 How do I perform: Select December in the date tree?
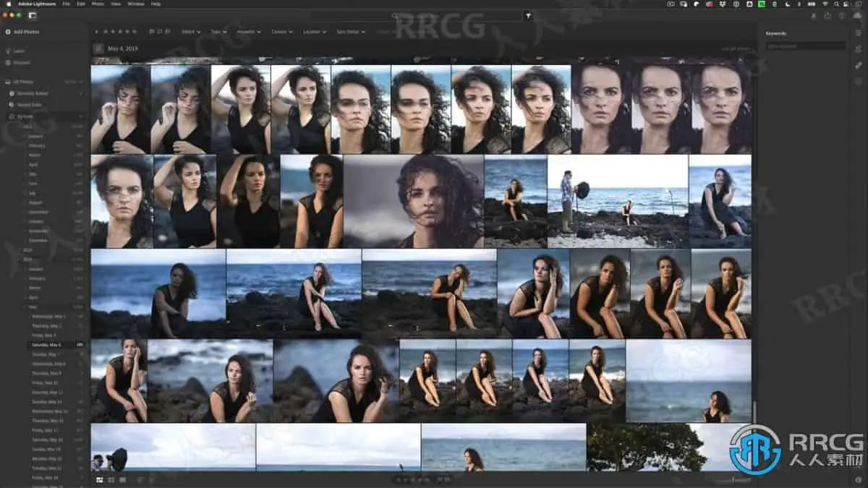click(39, 240)
